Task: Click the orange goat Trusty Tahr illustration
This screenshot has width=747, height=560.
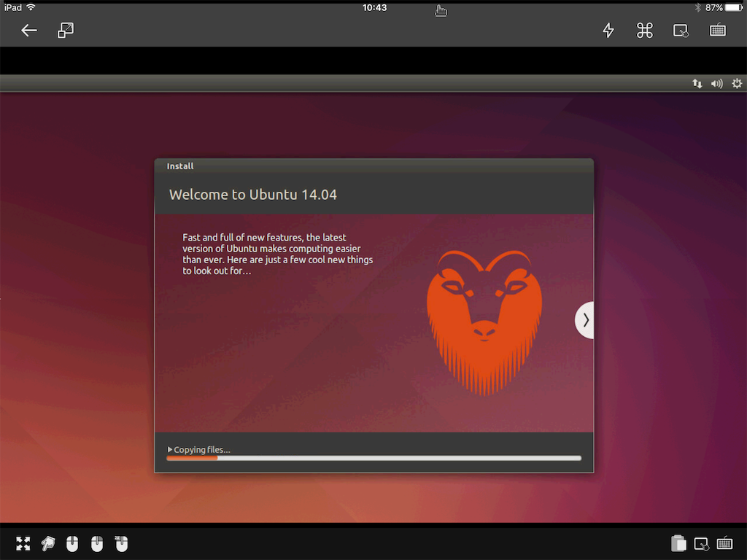Action: pyautogui.click(x=484, y=323)
